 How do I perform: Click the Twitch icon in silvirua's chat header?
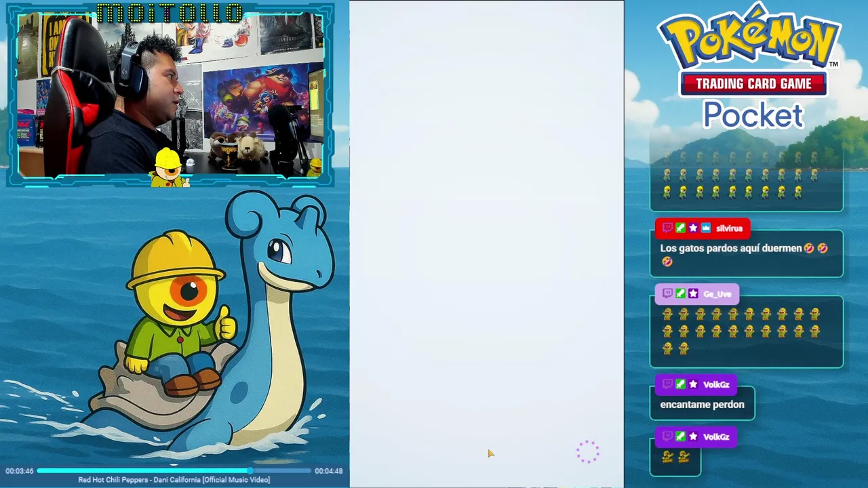point(667,228)
